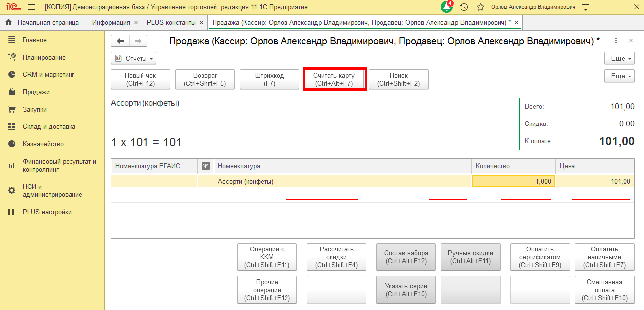The height and width of the screenshot is (310, 644).
Task: Click the Считать карту button
Action: [334, 79]
